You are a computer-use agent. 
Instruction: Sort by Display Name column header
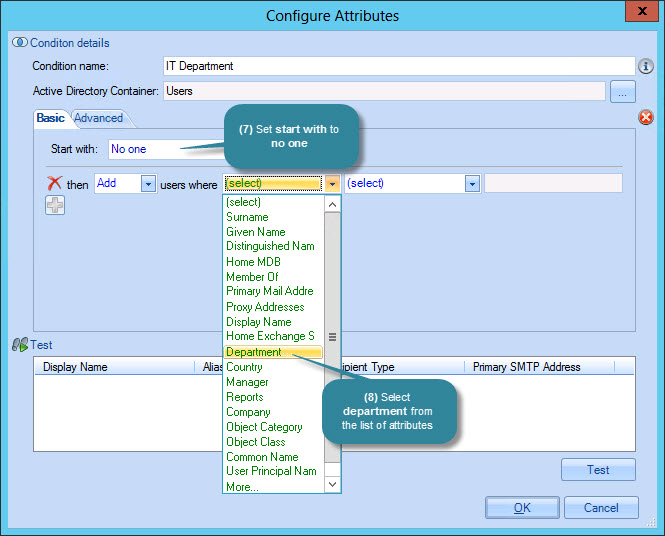coord(115,367)
